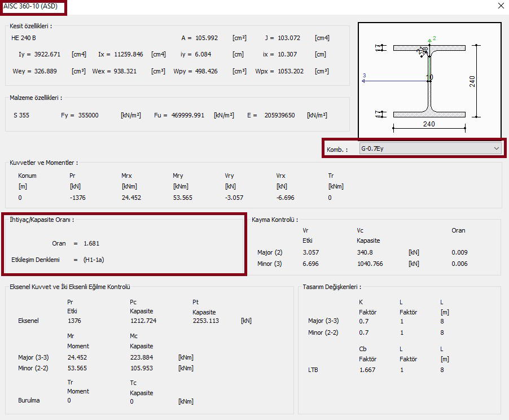Click the bottom flange thickness 17 marker

click(379, 115)
